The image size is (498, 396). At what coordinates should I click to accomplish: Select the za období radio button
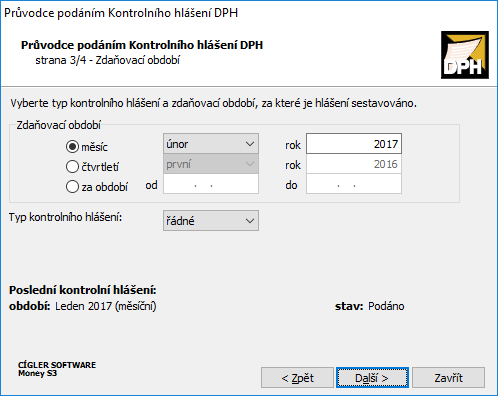pos(72,187)
